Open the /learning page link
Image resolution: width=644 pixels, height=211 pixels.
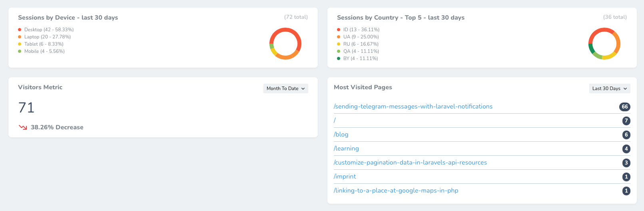click(x=346, y=149)
